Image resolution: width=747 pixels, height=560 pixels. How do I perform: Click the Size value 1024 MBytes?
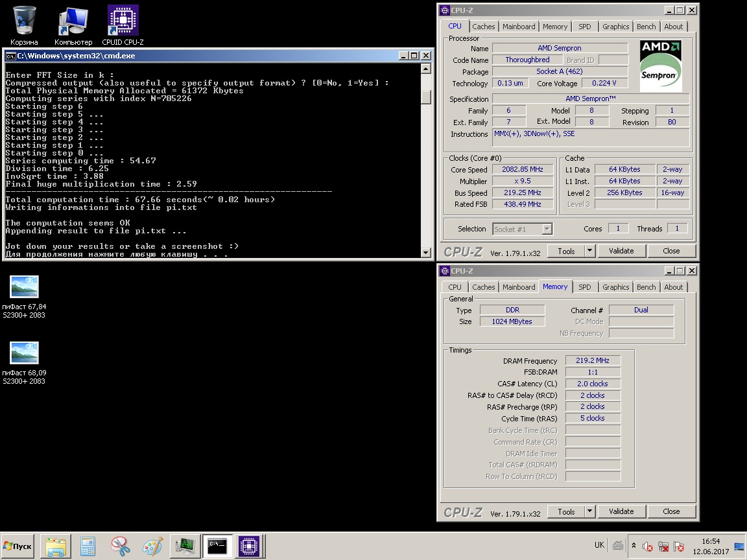[x=512, y=321]
